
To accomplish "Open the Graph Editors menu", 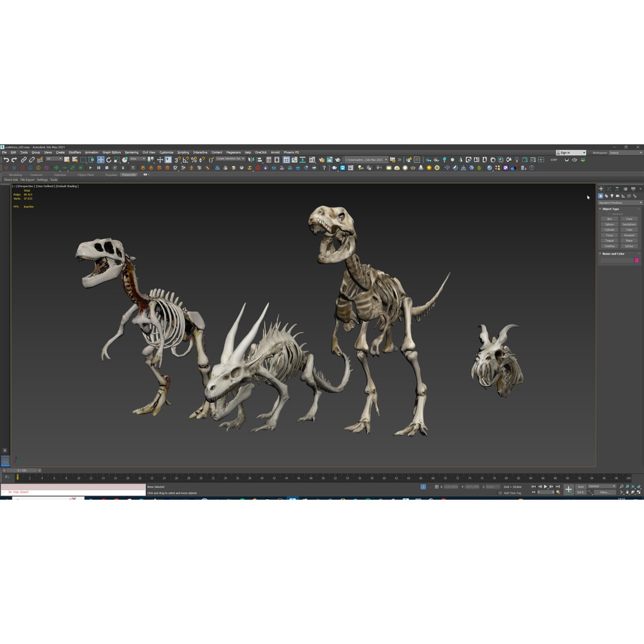I will (x=112, y=153).
